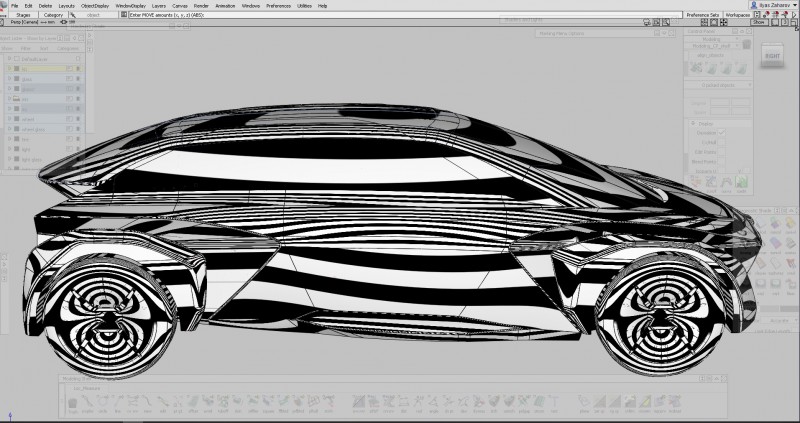The width and height of the screenshot is (800, 423).
Task: Expand the wheel layer row
Action: (x=9, y=119)
